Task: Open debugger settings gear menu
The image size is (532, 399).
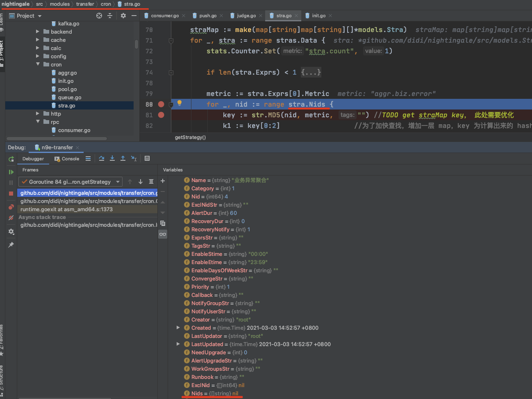Action: pyautogui.click(x=11, y=232)
